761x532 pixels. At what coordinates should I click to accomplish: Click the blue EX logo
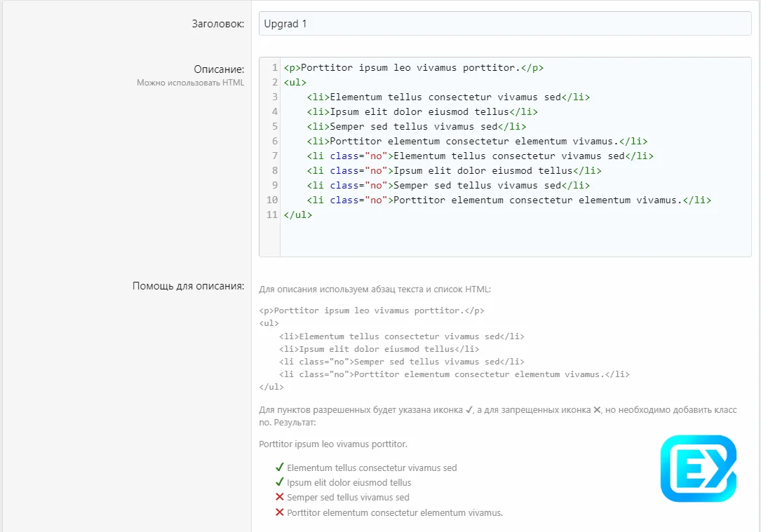point(698,468)
